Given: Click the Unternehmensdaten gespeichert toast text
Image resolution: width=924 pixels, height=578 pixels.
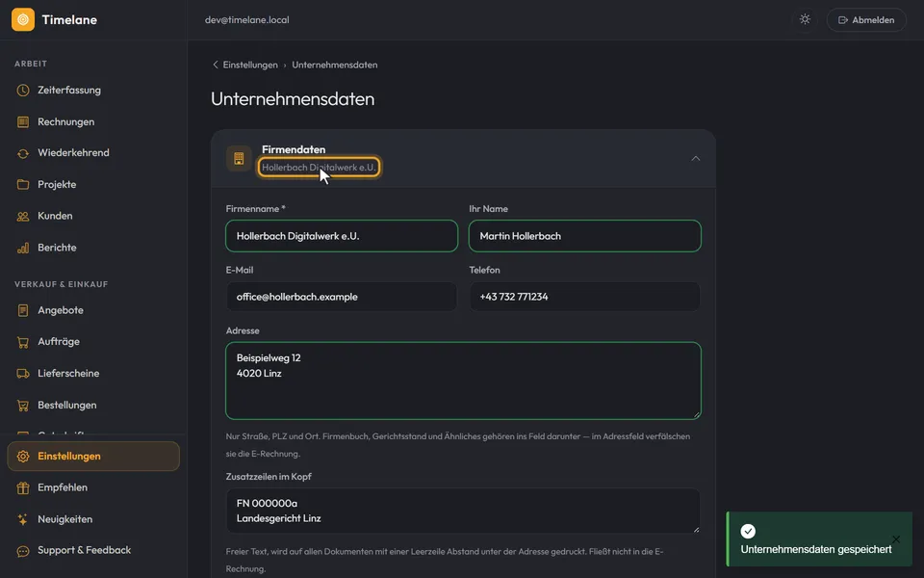Looking at the screenshot, I should pos(815,550).
